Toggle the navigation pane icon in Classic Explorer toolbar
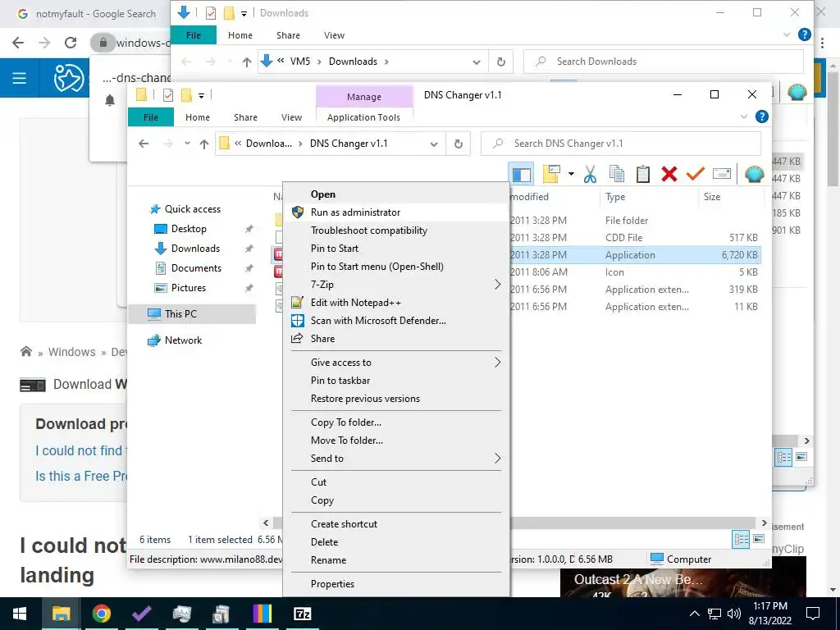The width and height of the screenshot is (840, 630). coord(521,174)
